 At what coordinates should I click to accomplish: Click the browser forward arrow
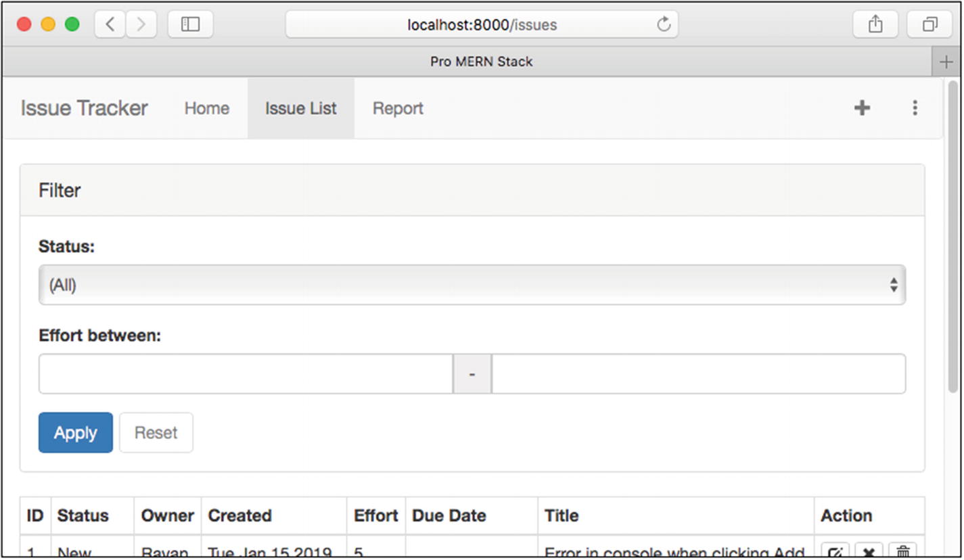[141, 25]
